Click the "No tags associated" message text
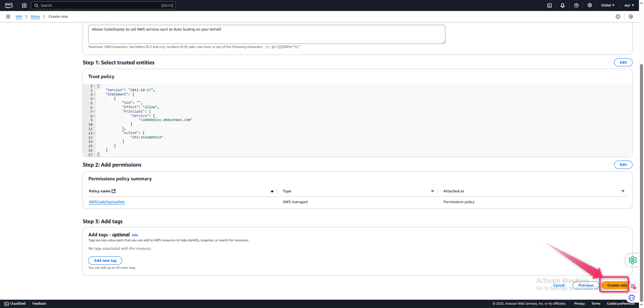This screenshot has height=308, width=644. pyautogui.click(x=120, y=248)
